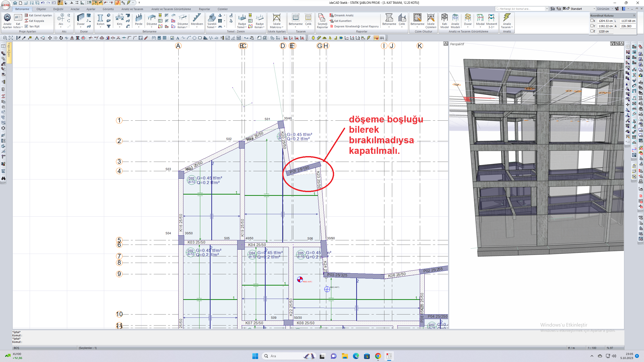Show Analiz Modeli view
This screenshot has height=362, width=644.
pyautogui.click(x=455, y=21)
